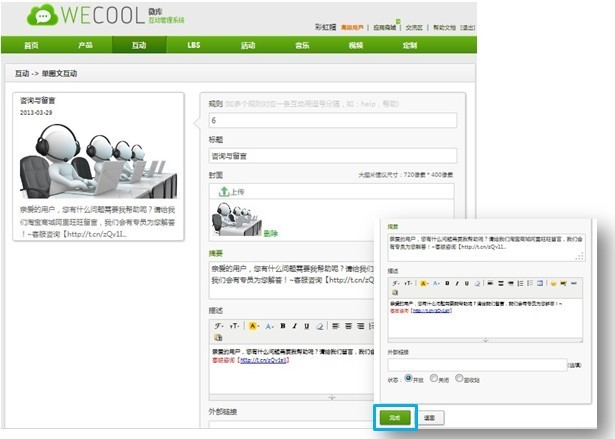Click the WECOOL cloud logo
This screenshot has height=439, width=615.
tap(42, 16)
